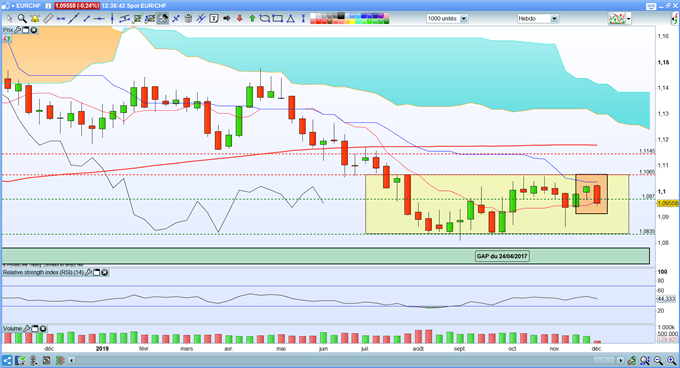The image size is (680, 368).
Task: Maximize the Volume panel
Action: point(35,329)
